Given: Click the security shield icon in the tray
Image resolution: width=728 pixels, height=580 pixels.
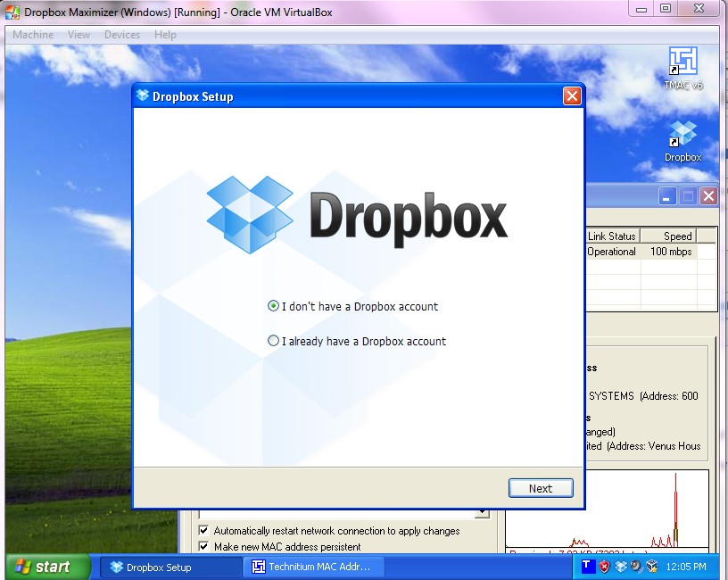Looking at the screenshot, I should point(604,567).
